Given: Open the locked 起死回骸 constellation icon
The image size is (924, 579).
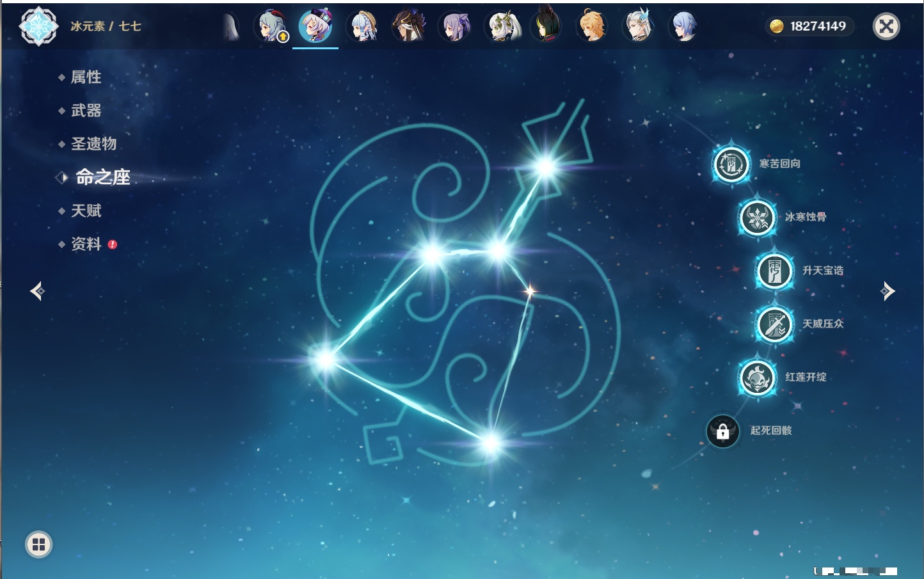Looking at the screenshot, I should (723, 431).
